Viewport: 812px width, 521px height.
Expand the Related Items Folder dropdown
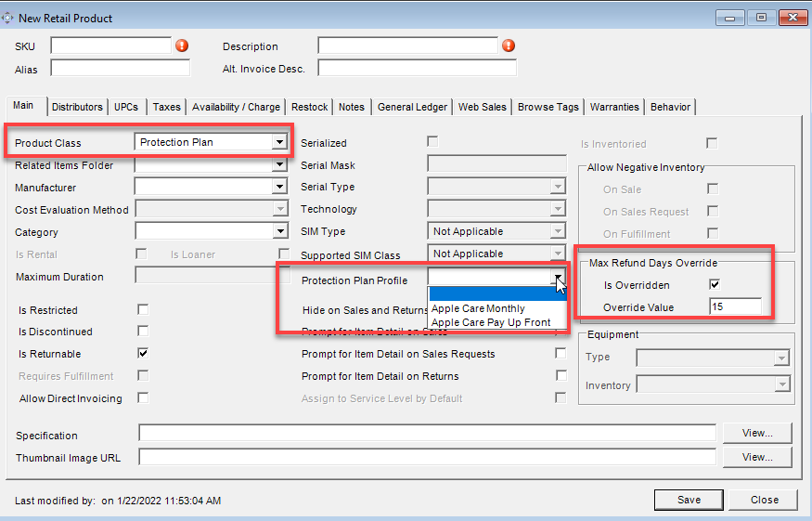pyautogui.click(x=279, y=165)
